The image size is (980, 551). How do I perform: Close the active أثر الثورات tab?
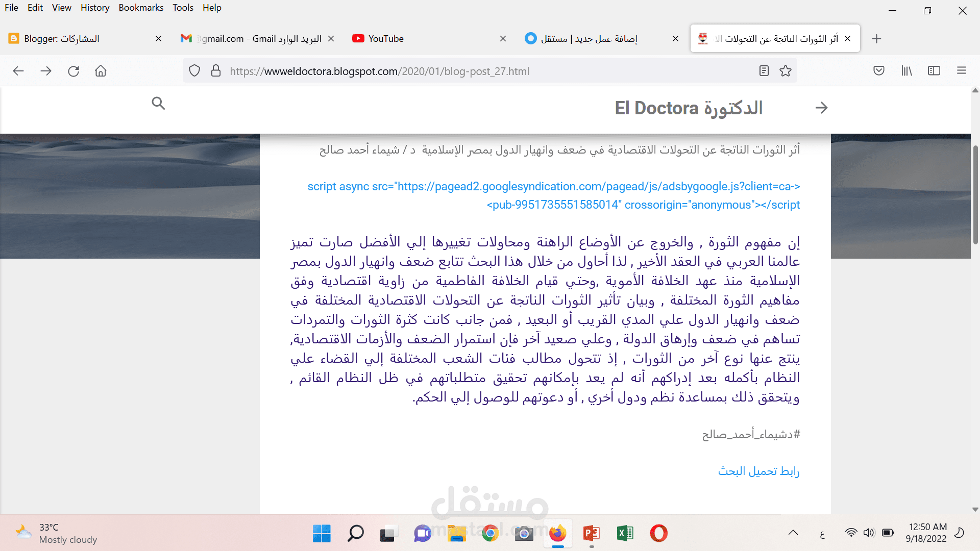tap(848, 39)
